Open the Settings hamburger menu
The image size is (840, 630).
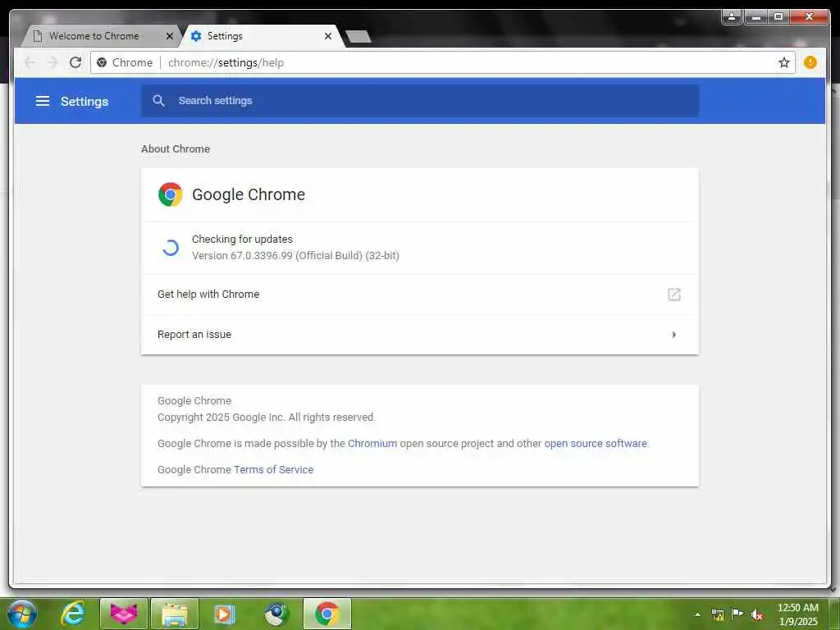click(x=43, y=101)
